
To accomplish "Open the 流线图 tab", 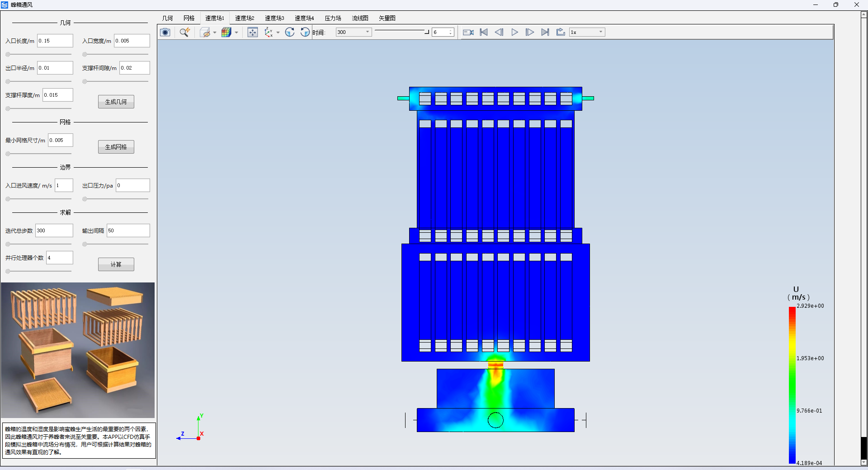I will pyautogui.click(x=360, y=18).
